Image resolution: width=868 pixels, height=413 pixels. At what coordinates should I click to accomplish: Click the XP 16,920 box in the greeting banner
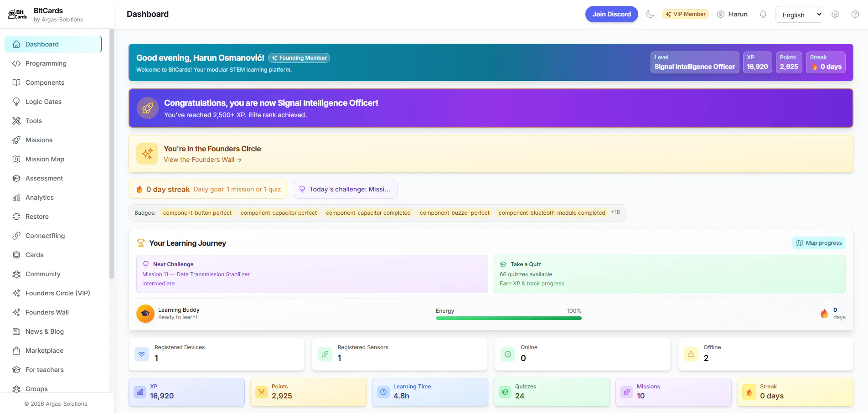757,62
